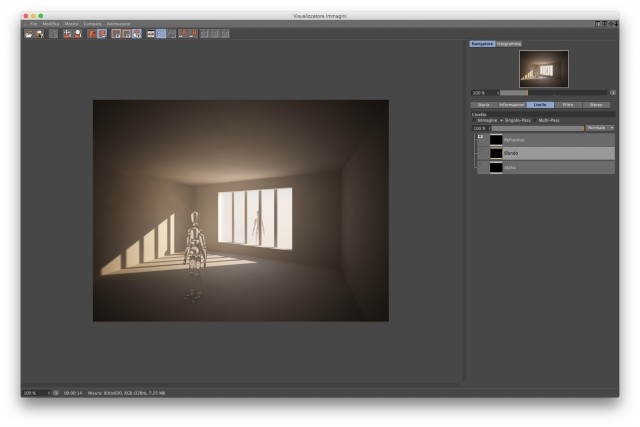The height and width of the screenshot is (427, 640).
Task: Switch to the Istogramma tab
Action: click(509, 44)
